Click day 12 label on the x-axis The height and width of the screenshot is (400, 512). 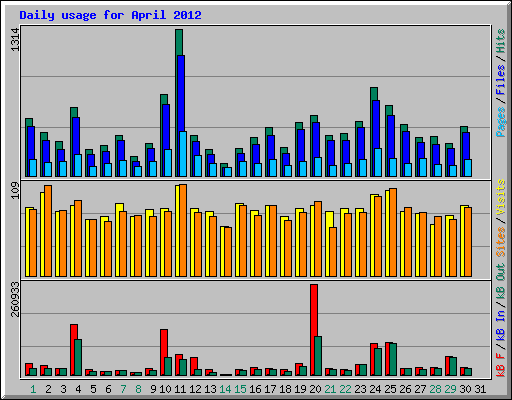pos(195,389)
